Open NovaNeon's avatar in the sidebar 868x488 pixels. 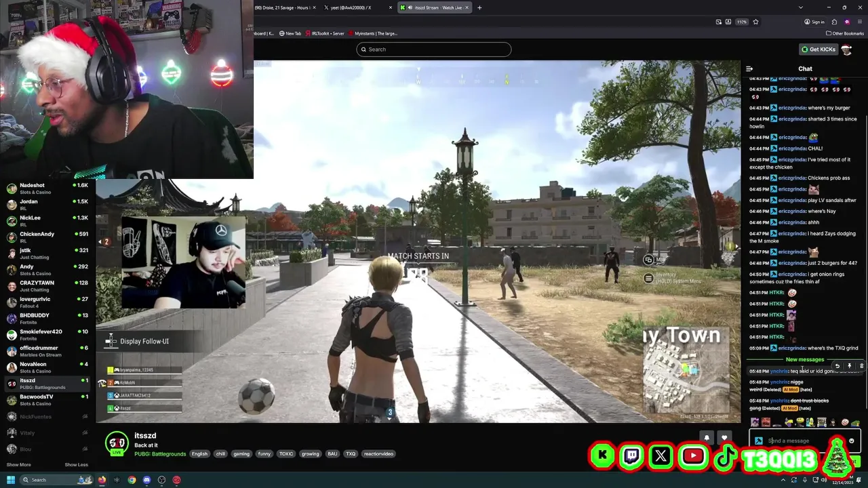pyautogui.click(x=12, y=367)
